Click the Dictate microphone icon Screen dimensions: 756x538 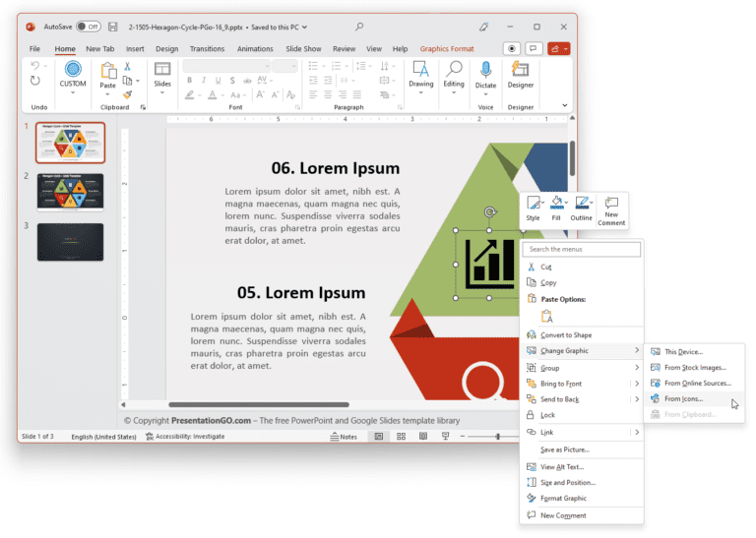[x=485, y=70]
